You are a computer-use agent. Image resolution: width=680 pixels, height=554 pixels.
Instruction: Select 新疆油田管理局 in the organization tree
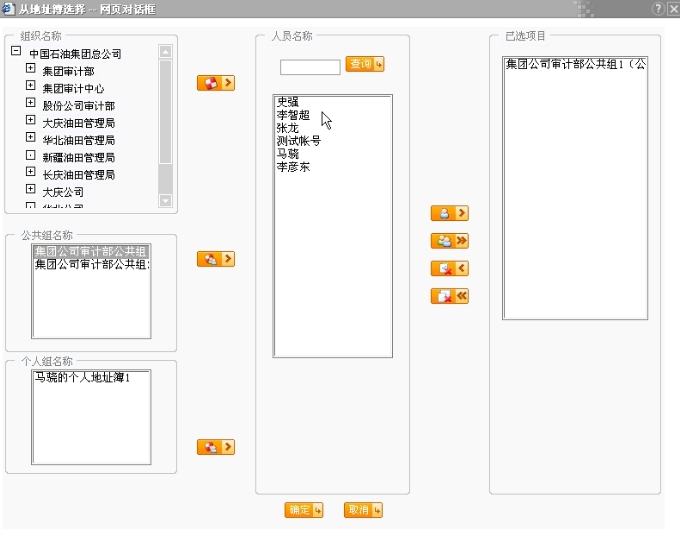pos(78,157)
